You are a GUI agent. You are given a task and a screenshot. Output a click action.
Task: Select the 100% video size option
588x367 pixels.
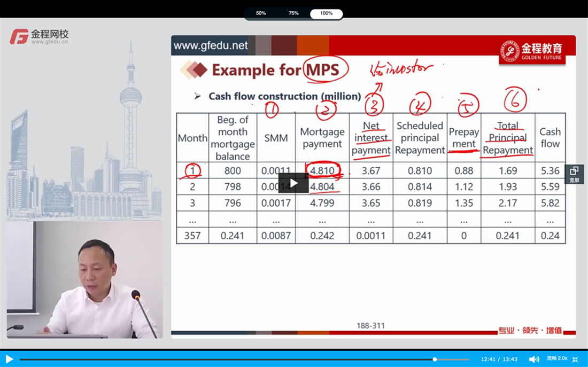[326, 13]
